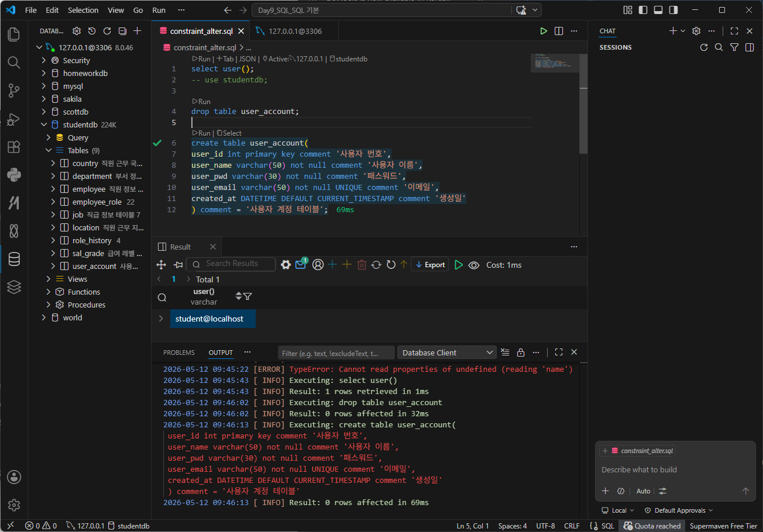763x532 pixels.
Task: Open the Database view in the activity bar
Action: [14, 259]
